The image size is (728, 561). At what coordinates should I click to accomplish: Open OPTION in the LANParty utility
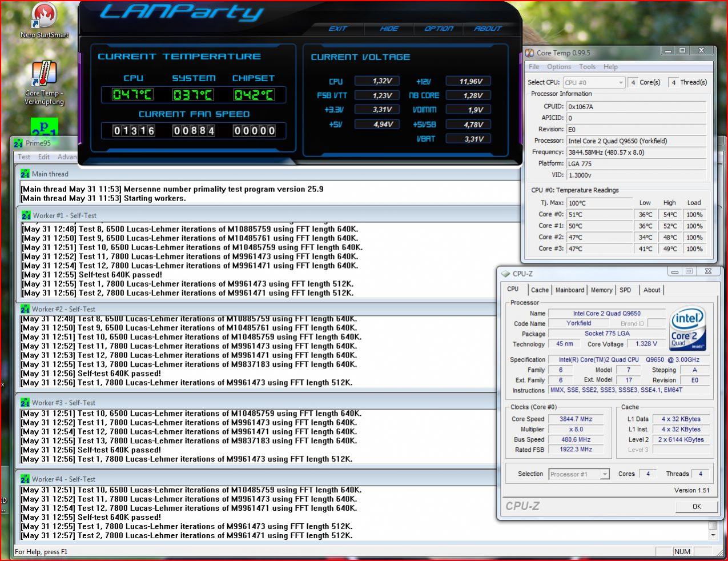pyautogui.click(x=439, y=29)
